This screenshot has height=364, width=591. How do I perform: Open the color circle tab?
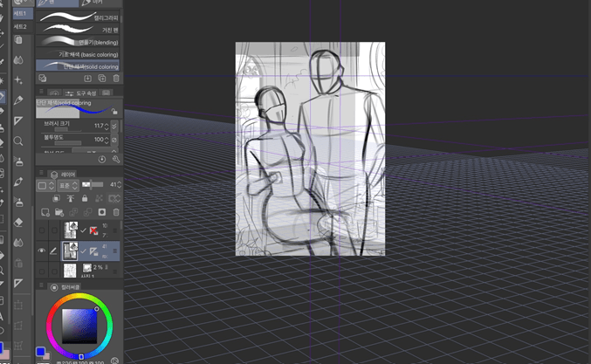pyautogui.click(x=65, y=287)
